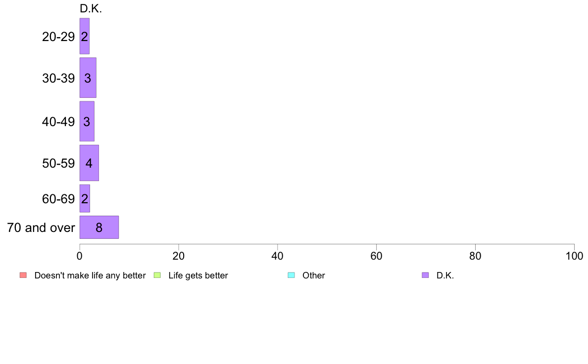
Task: Click the 'Other' legend text
Action: click(x=313, y=275)
